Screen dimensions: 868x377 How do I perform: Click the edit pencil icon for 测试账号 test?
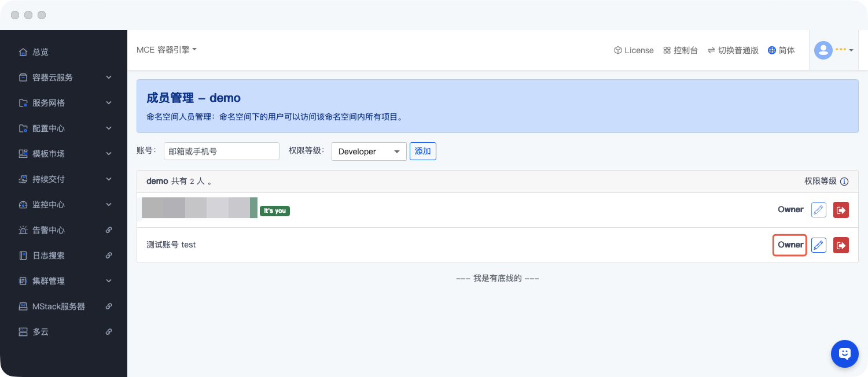tap(818, 245)
